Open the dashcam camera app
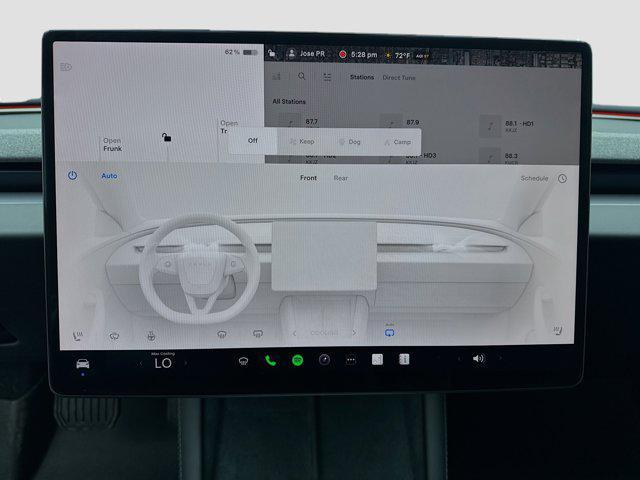The image size is (640, 480). tap(324, 360)
